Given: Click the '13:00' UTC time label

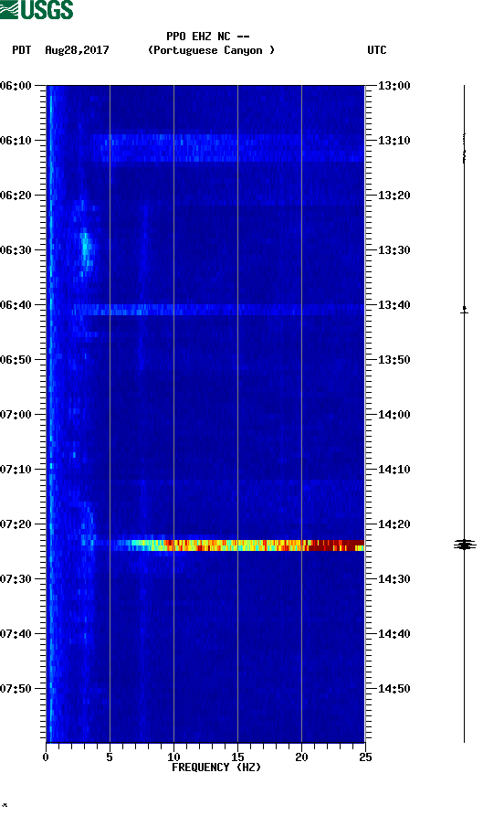Looking at the screenshot, I should pos(394,86).
